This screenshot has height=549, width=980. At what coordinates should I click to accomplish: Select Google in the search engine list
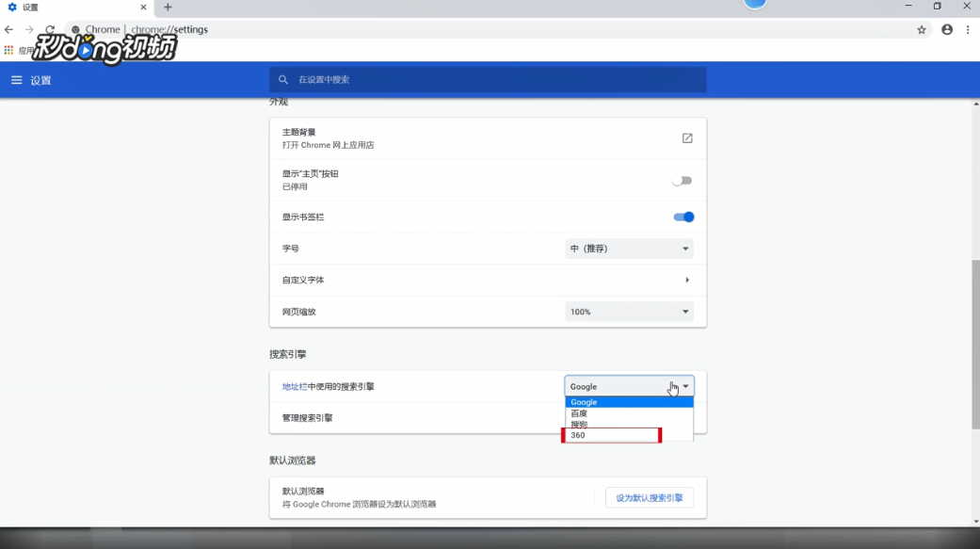629,402
